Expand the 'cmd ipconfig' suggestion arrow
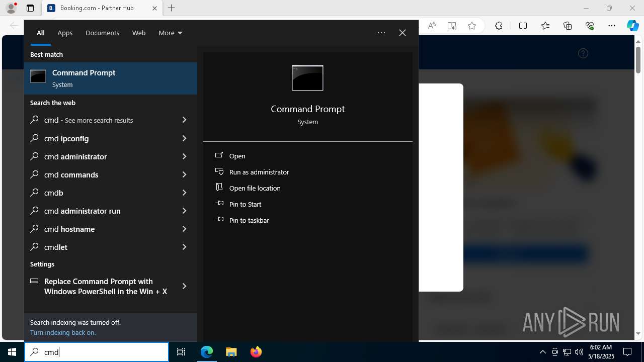 (184, 138)
